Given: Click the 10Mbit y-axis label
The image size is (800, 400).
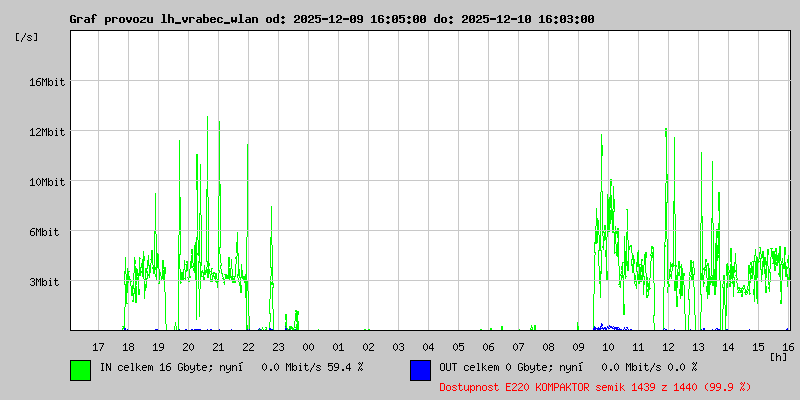Looking at the screenshot, I should click(x=48, y=182).
